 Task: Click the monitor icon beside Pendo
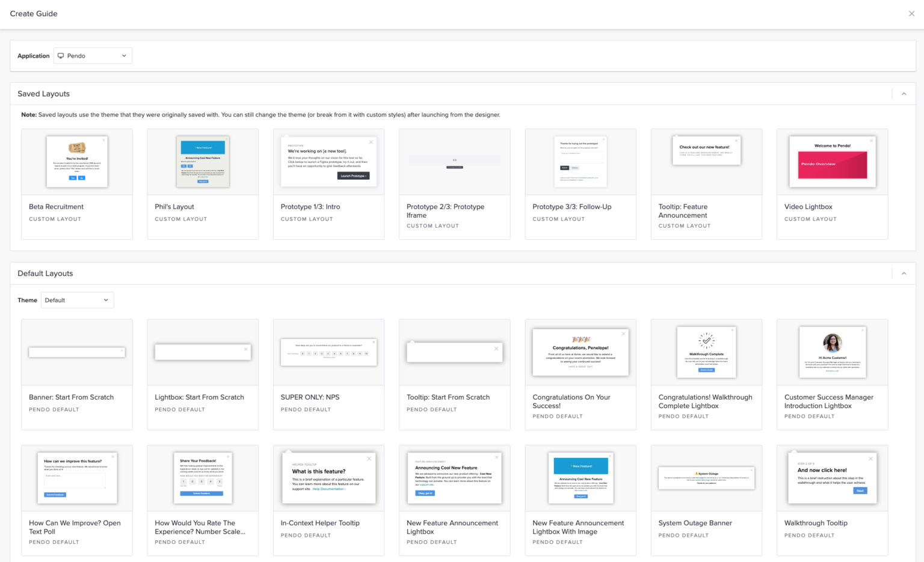61,55
